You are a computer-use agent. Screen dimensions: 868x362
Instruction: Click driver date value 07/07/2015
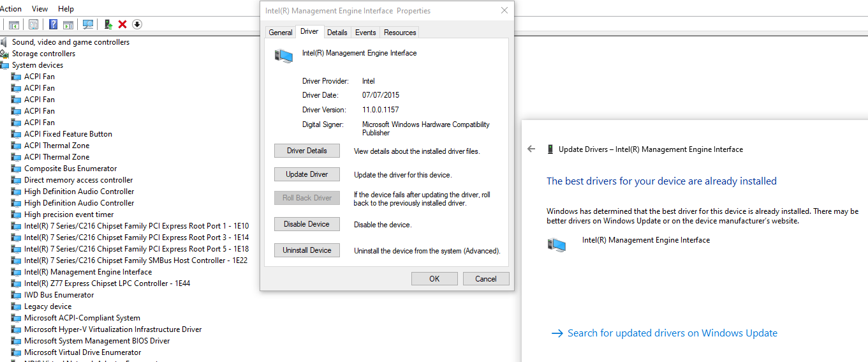pos(381,95)
